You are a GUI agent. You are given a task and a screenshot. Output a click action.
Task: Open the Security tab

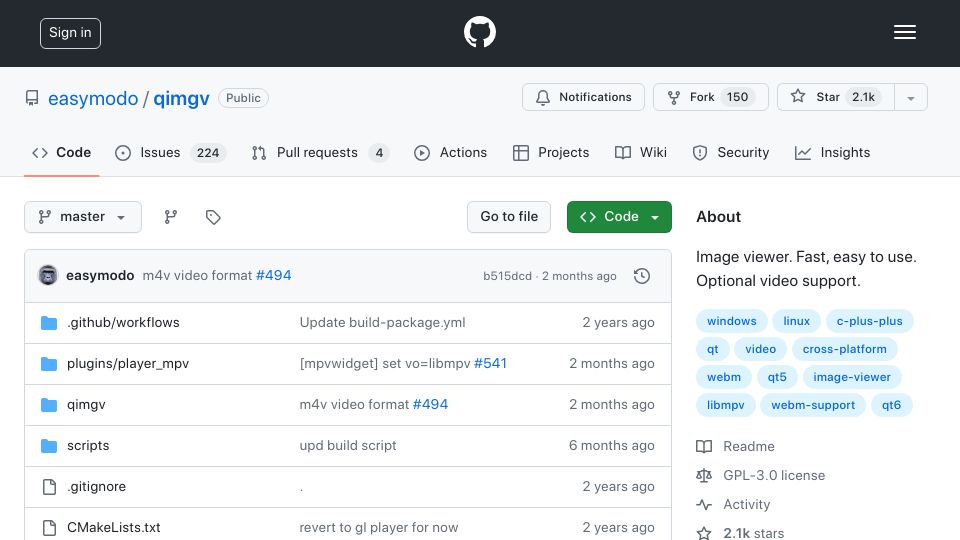(x=730, y=152)
